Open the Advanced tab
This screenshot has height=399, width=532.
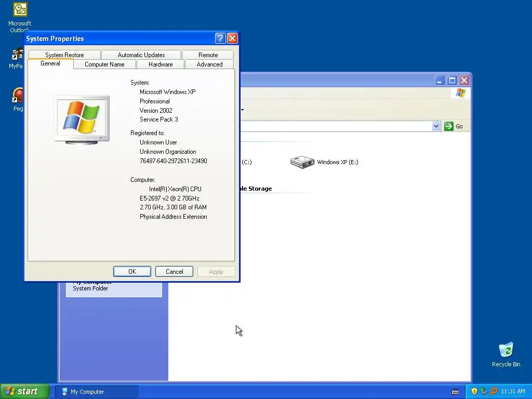(x=209, y=64)
